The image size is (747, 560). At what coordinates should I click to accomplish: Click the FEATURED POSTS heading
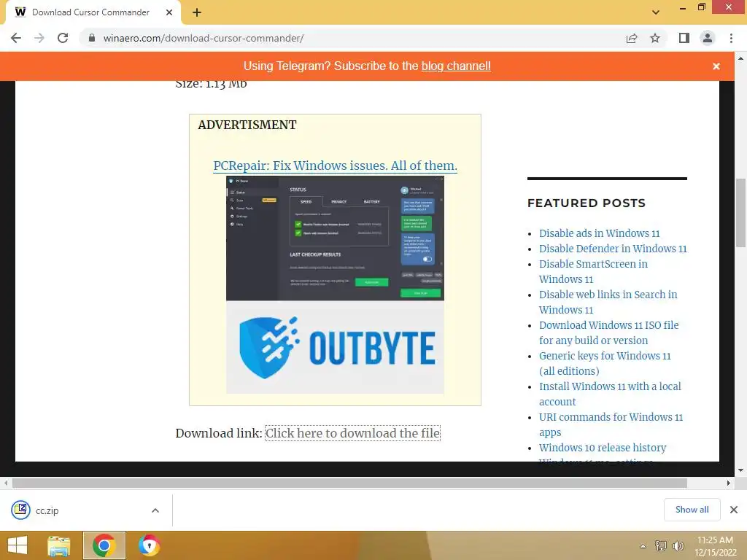pyautogui.click(x=587, y=203)
